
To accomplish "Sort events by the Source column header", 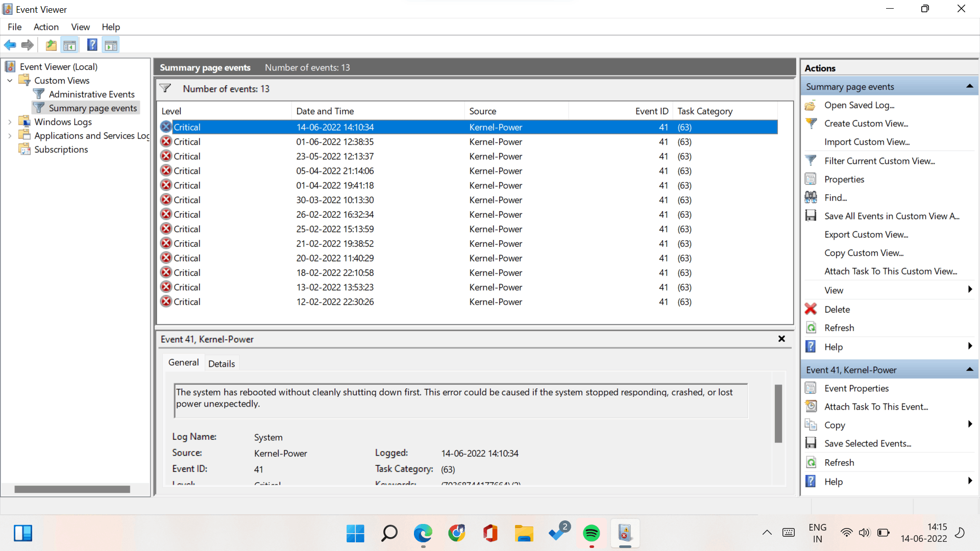I will click(517, 111).
